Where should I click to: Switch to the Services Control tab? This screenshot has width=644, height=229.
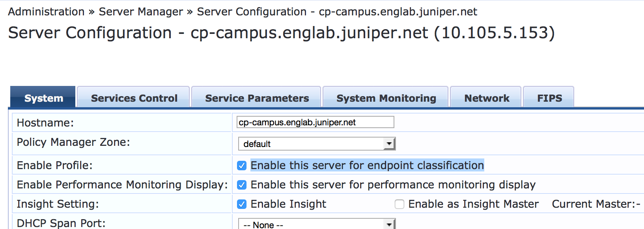[134, 98]
